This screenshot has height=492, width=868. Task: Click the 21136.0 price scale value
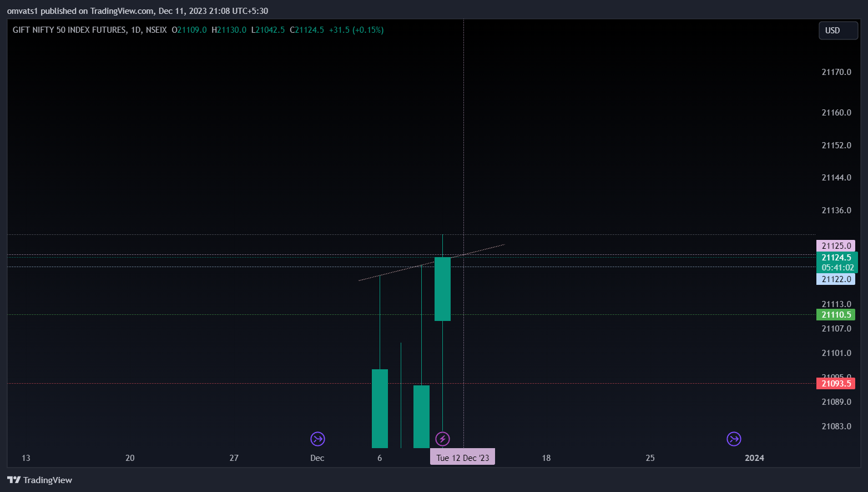(x=836, y=210)
